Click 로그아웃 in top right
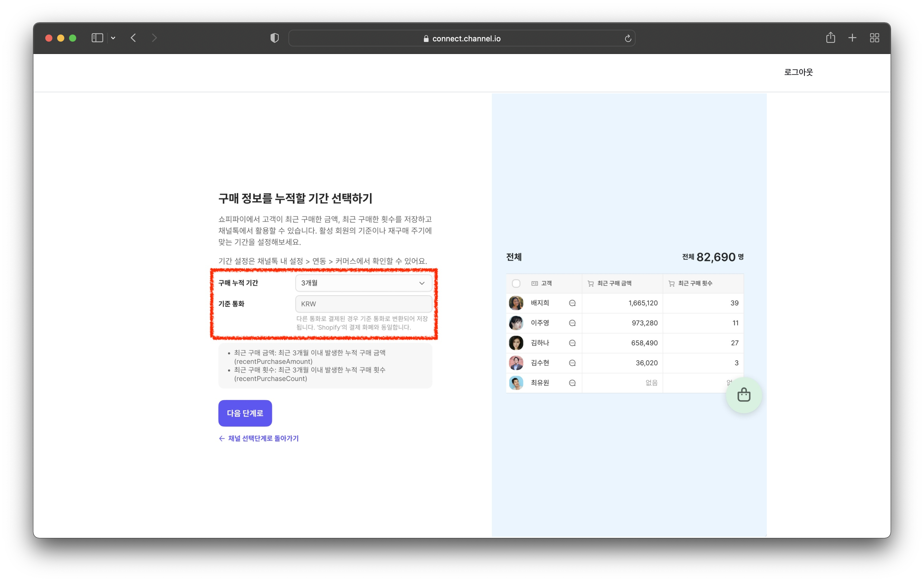Screen dimensions: 924x582 (798, 72)
